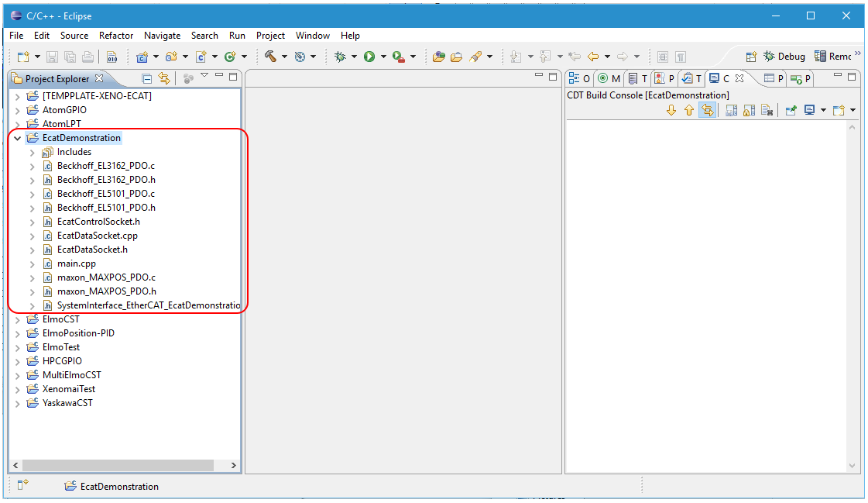Click the Print toolbar icon

[x=87, y=57]
